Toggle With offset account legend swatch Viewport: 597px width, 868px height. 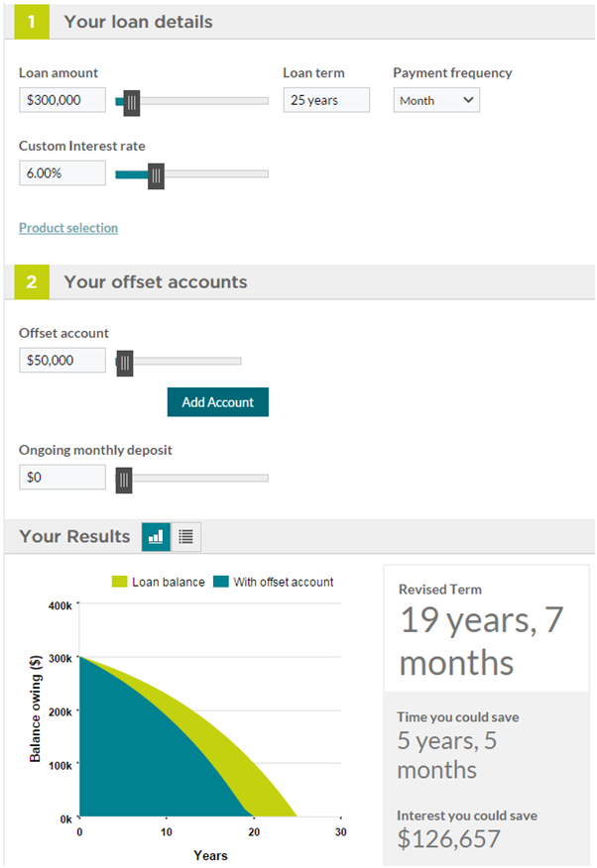click(x=221, y=582)
